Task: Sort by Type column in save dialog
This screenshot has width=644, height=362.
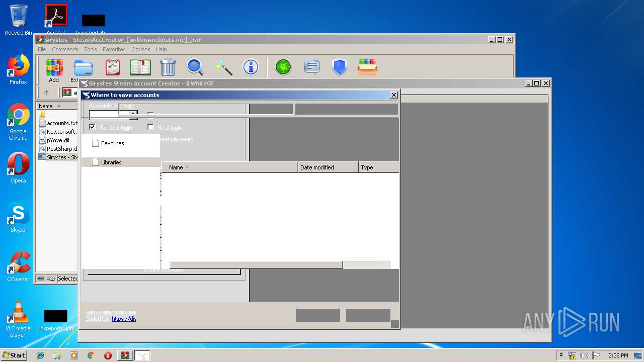Action: click(379, 167)
